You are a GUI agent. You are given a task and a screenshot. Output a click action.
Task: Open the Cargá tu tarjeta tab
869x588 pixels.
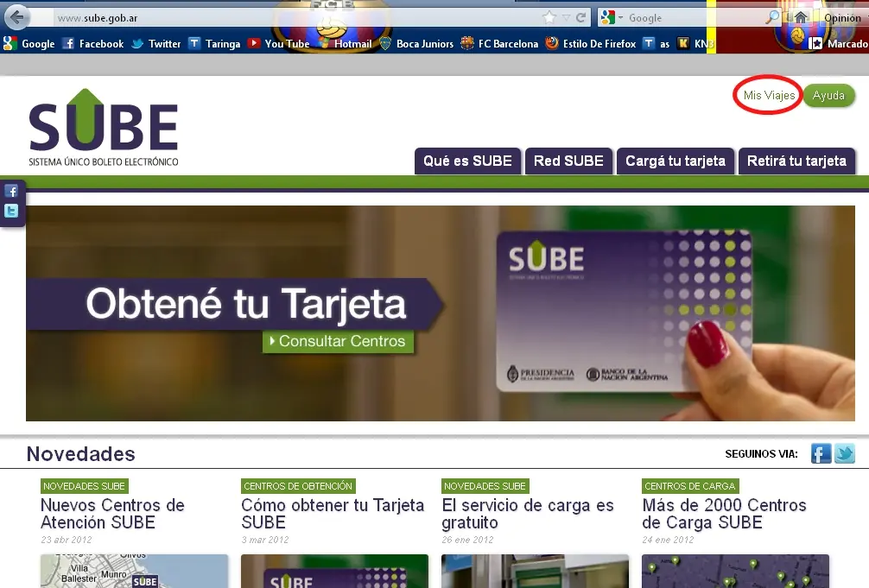pyautogui.click(x=675, y=161)
